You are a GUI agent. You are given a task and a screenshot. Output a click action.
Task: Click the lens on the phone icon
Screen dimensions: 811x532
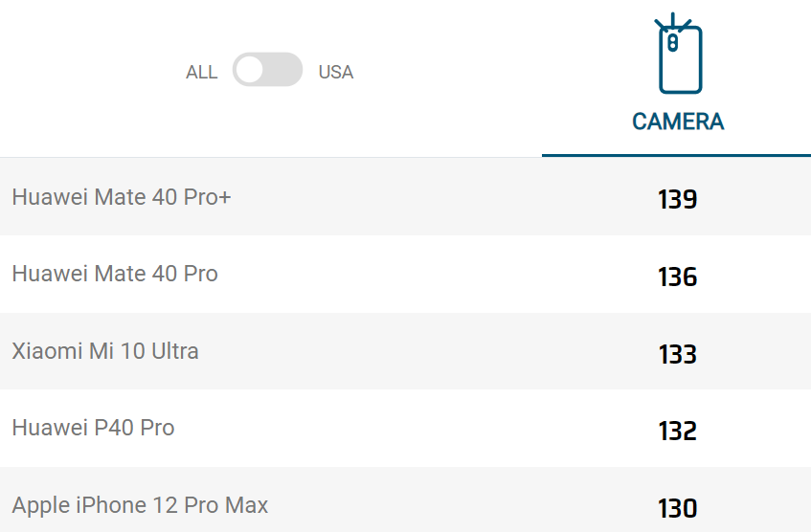pos(672,43)
